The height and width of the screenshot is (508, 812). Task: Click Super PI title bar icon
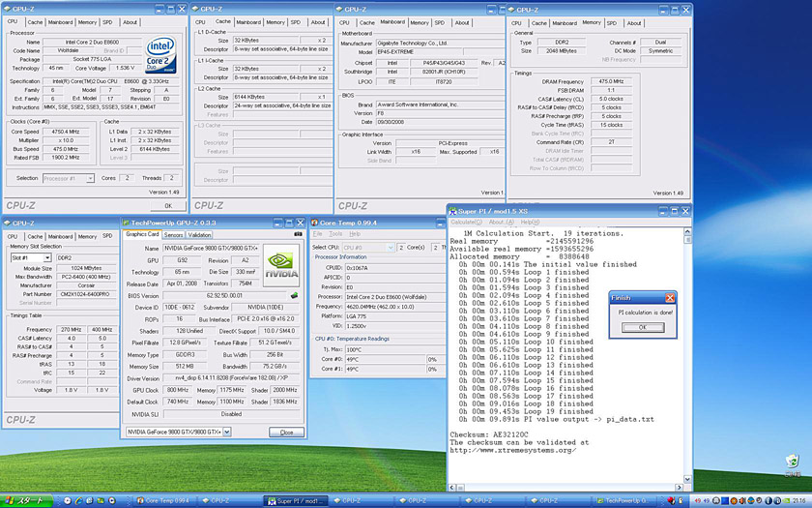(452, 211)
